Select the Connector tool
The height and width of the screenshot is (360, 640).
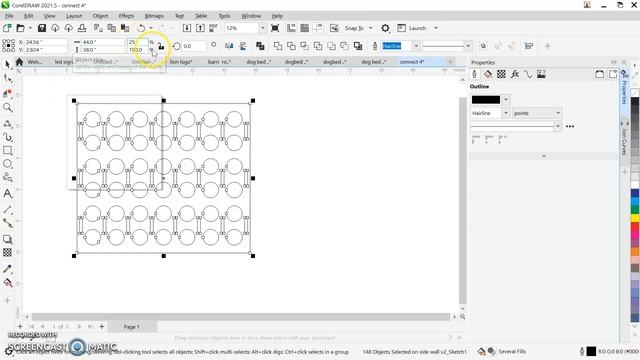coord(7,223)
